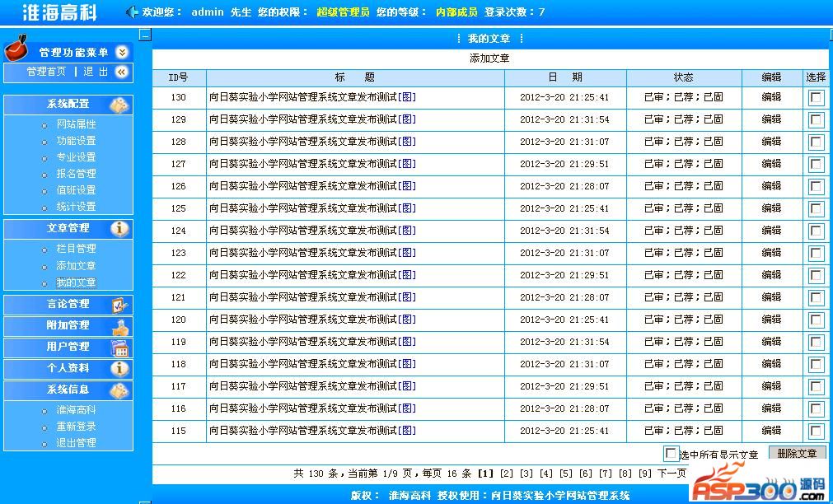Check the box for article ID 115
This screenshot has height=504, width=833.
click(x=816, y=431)
